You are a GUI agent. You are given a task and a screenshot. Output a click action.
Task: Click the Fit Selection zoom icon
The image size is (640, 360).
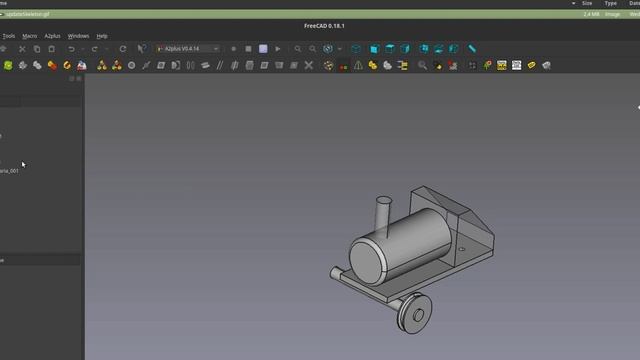click(313, 49)
